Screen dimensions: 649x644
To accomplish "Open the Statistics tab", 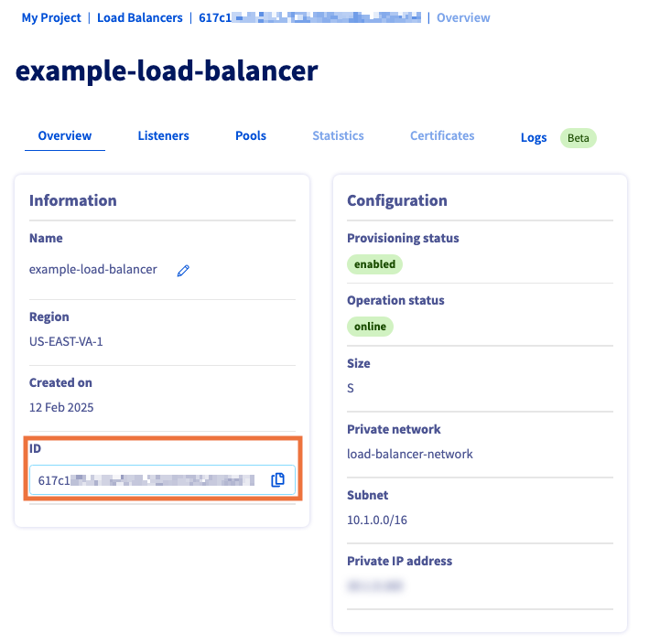I will (338, 135).
